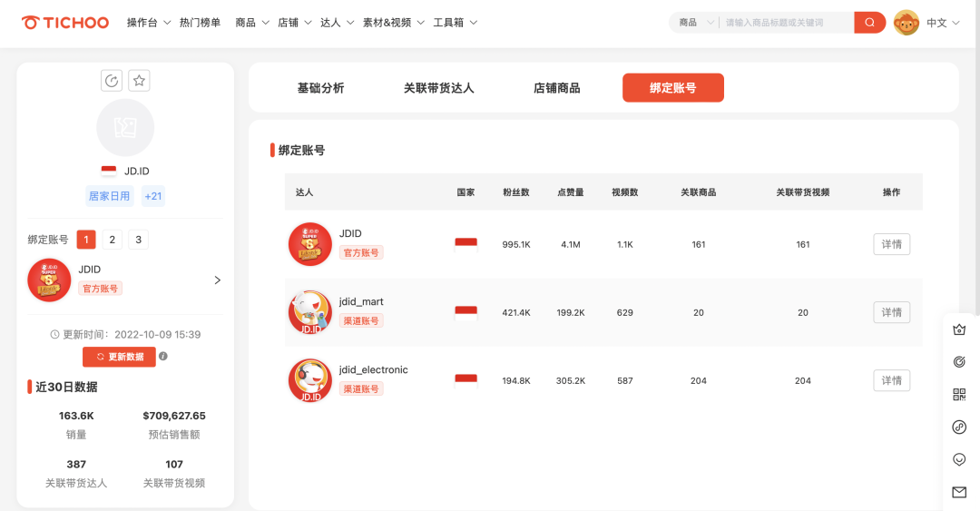
Task: Open 详情 for JDID row
Action: pos(891,244)
